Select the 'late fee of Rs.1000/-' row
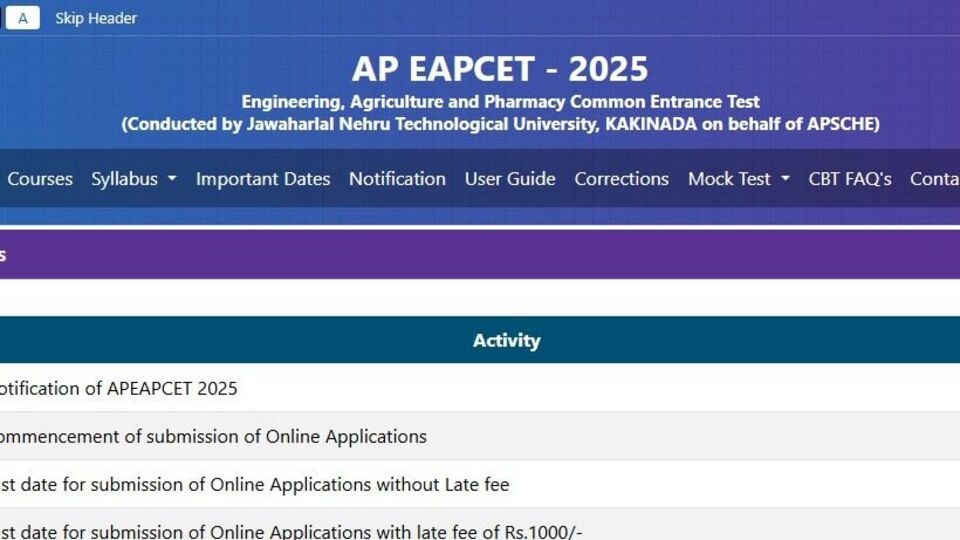 480,525
